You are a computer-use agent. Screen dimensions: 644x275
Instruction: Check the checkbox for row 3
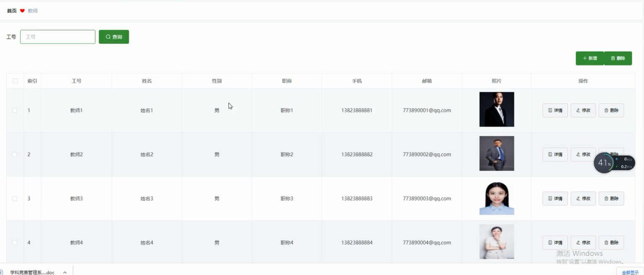(15, 199)
